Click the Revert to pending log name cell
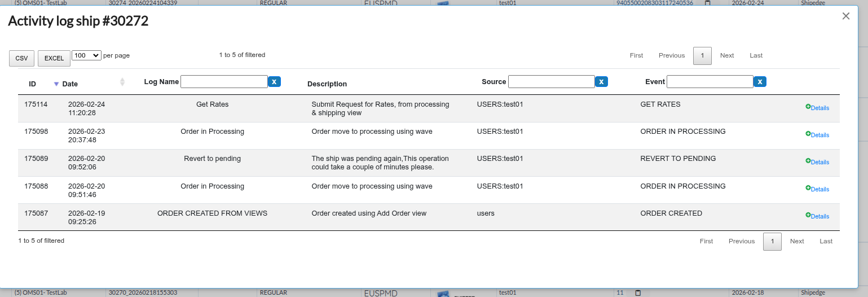868x297 pixels. coord(212,158)
